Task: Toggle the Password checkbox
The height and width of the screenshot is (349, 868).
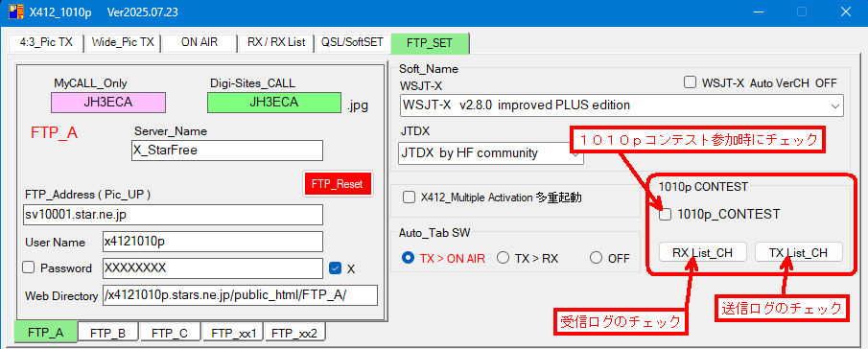Action: 28,268
